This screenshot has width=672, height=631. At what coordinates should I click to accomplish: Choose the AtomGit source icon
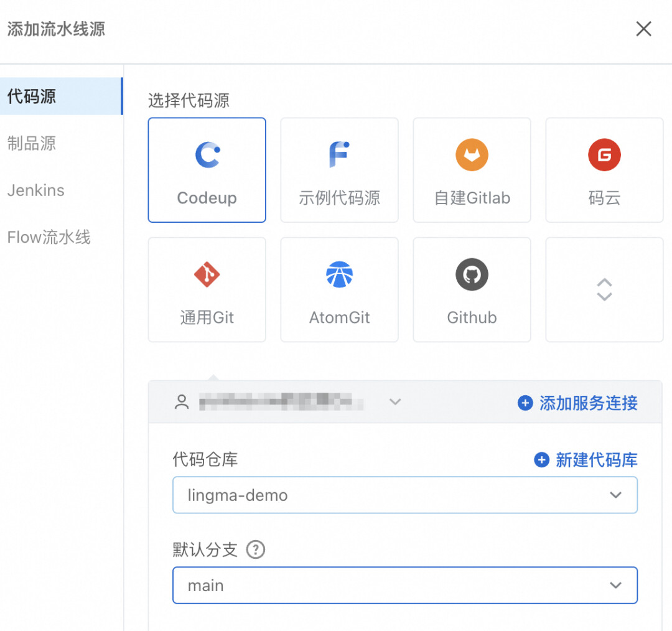[339, 275]
